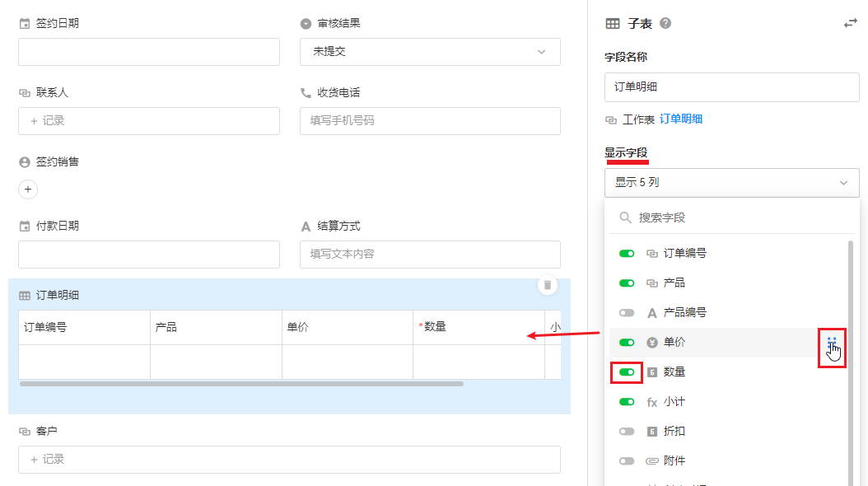This screenshot has width=868, height=486.
Task: Click the 搜索字段 search input
Action: pos(733,218)
